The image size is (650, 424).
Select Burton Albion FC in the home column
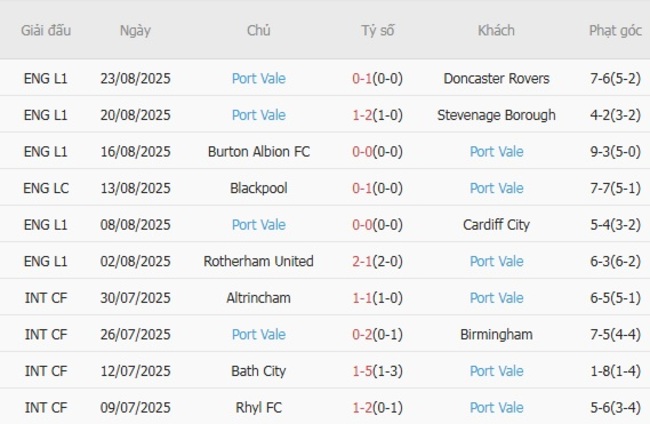(259, 152)
